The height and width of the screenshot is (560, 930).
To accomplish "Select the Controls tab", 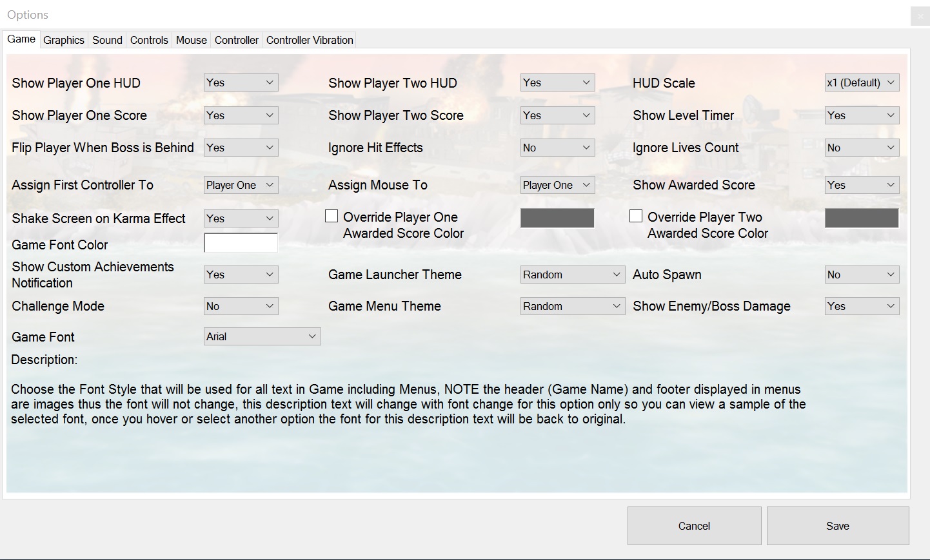I will pos(149,39).
